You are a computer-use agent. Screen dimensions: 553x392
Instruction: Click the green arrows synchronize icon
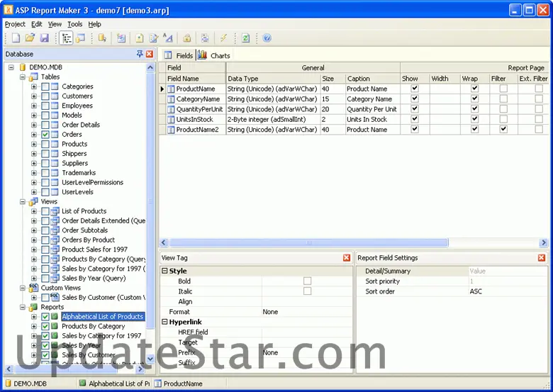[x=245, y=38]
